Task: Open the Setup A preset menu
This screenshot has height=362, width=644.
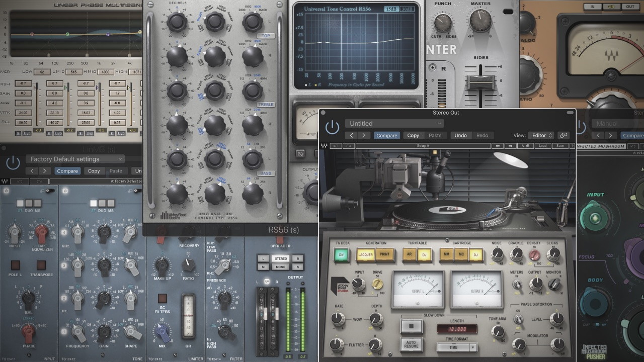Action: coord(423,146)
